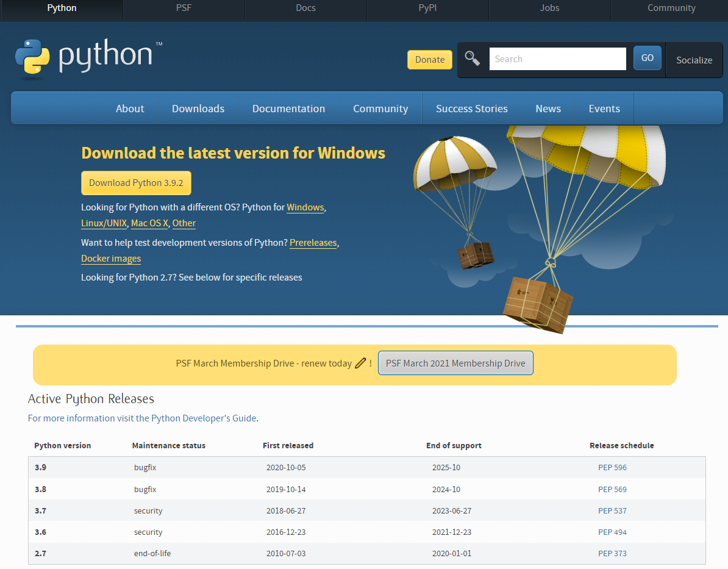Image resolution: width=728 pixels, height=569 pixels.
Task: Follow the Other OS link
Action: [x=184, y=223]
